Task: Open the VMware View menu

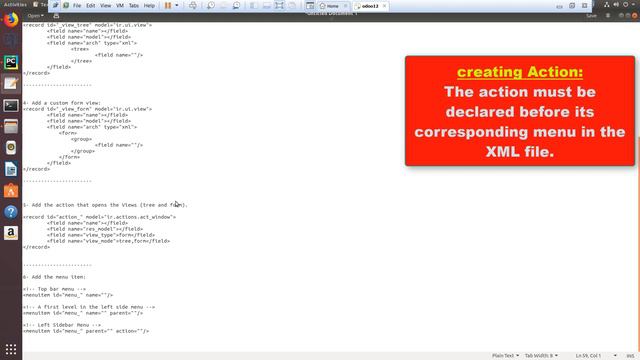Action: [x=105, y=6]
